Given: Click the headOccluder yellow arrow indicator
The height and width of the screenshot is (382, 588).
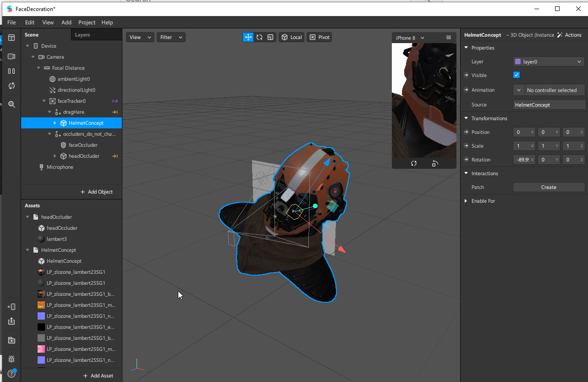Looking at the screenshot, I should click(x=115, y=156).
